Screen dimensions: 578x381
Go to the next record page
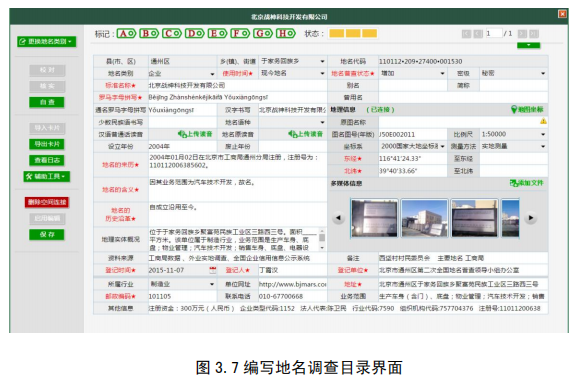[522, 34]
